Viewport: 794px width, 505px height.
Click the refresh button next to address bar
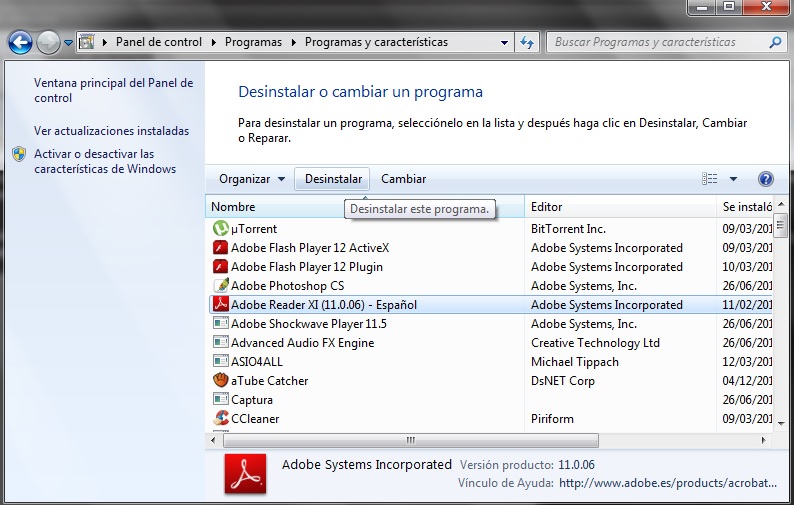pos(527,43)
